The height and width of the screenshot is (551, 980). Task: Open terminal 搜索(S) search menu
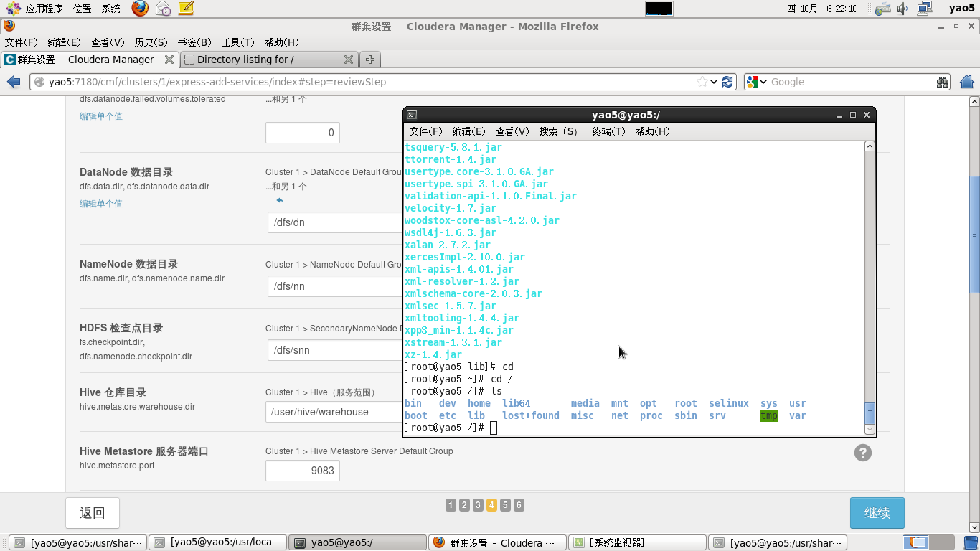[558, 131]
